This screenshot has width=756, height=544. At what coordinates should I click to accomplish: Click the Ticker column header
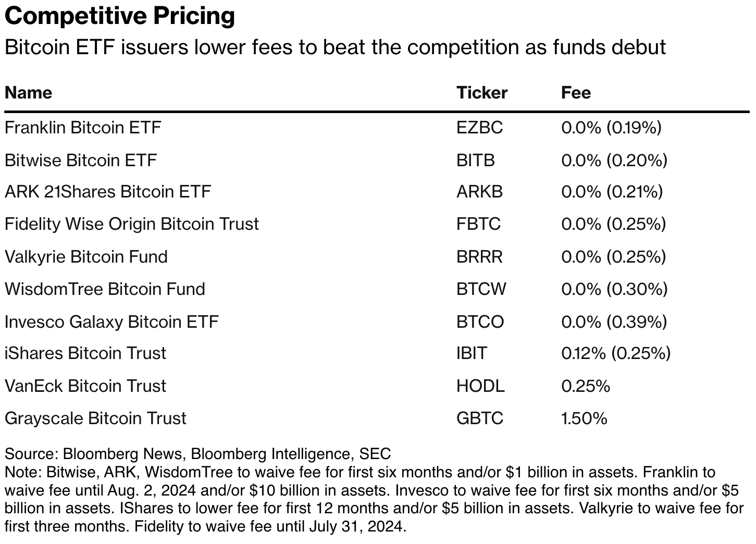481,93
